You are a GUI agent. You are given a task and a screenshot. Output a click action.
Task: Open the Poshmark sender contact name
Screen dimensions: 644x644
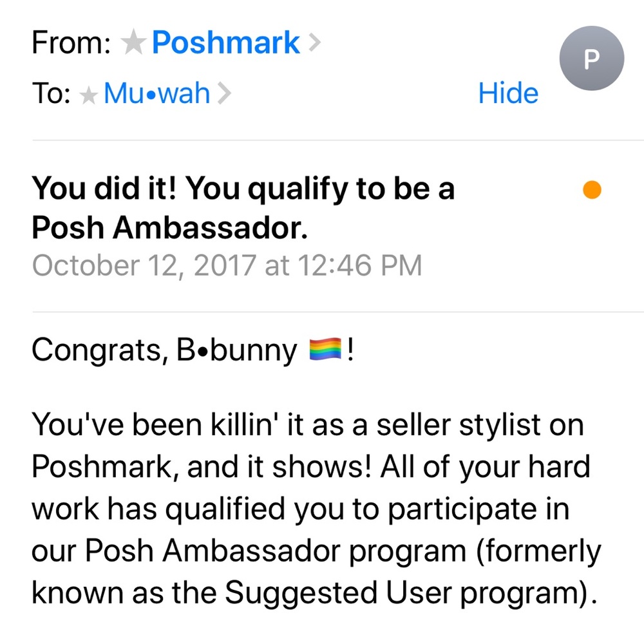225,43
